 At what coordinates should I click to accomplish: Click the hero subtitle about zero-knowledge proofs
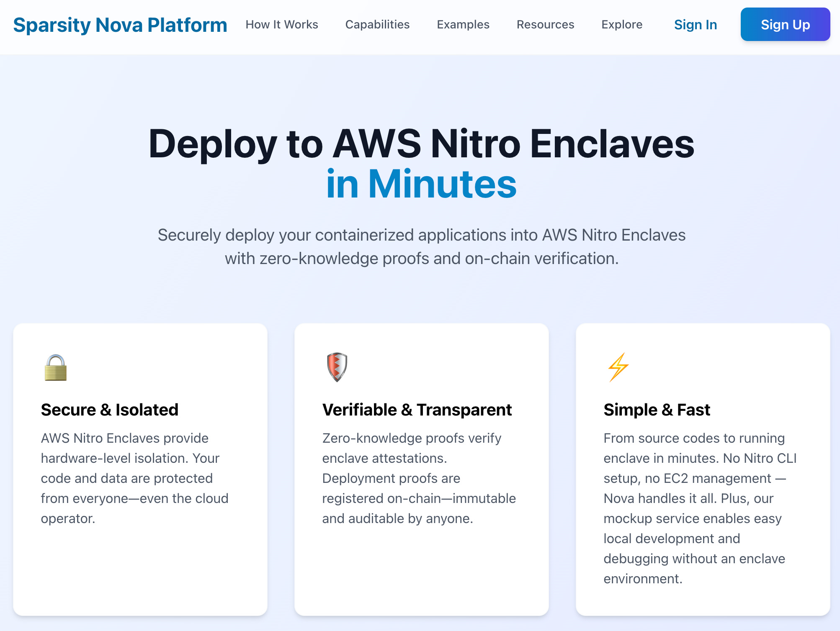[421, 247]
